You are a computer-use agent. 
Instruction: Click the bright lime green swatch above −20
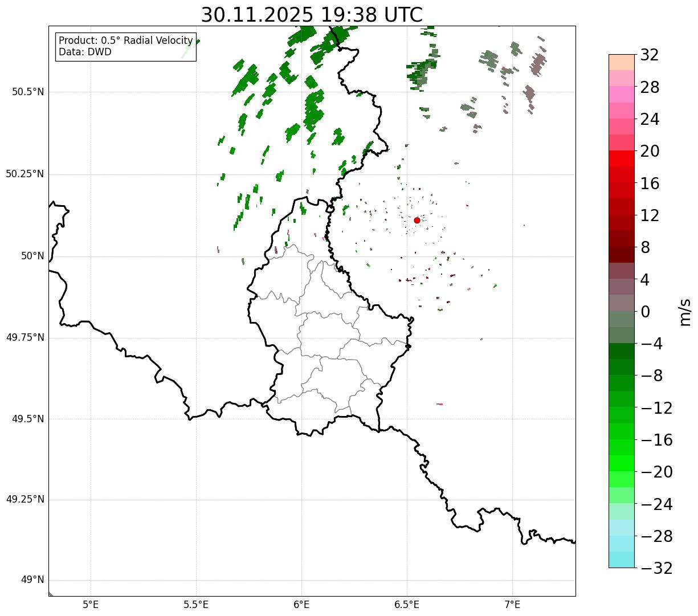[x=622, y=464]
